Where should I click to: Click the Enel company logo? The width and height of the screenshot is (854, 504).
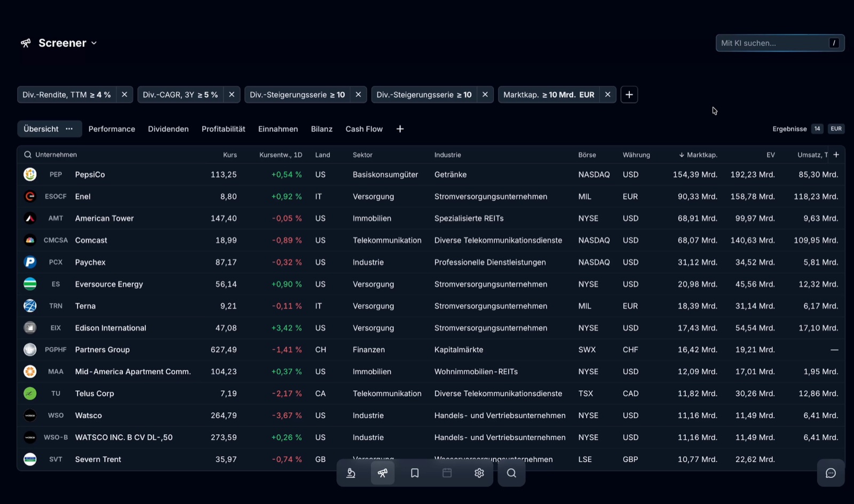click(30, 196)
